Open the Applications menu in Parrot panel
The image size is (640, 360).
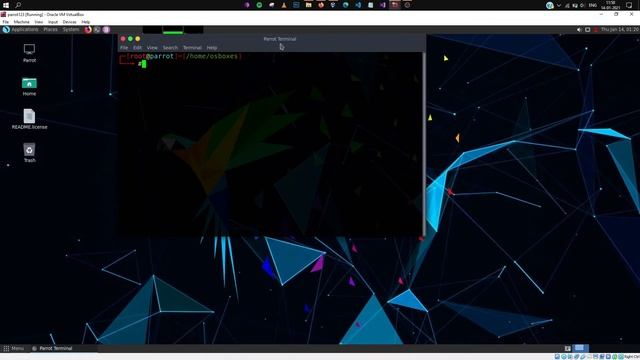24,29
